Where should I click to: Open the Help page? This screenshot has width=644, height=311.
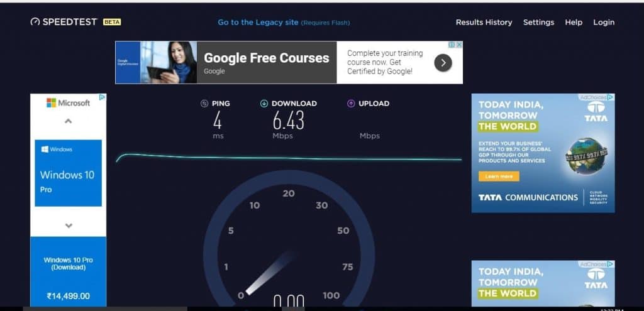point(574,22)
